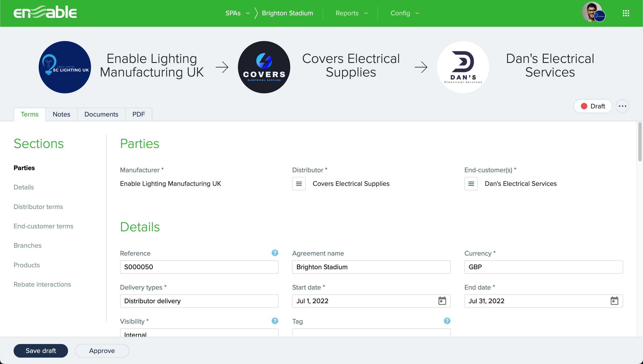Click the Enable Lighting Manufacturing UK manufacturer value
Screen dimensions: 643x364
coord(170,184)
